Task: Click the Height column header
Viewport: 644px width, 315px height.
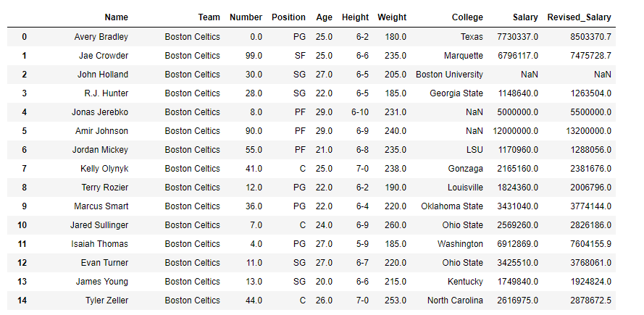Action: coord(355,17)
